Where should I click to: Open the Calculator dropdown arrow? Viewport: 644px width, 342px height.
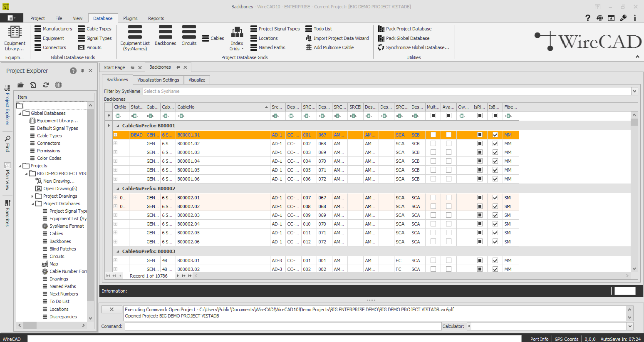tap(630, 326)
